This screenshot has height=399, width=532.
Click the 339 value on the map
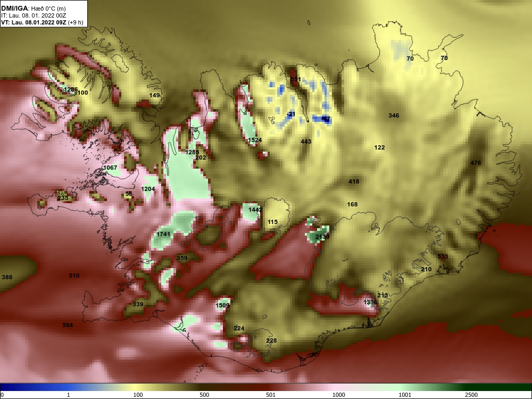(138, 305)
